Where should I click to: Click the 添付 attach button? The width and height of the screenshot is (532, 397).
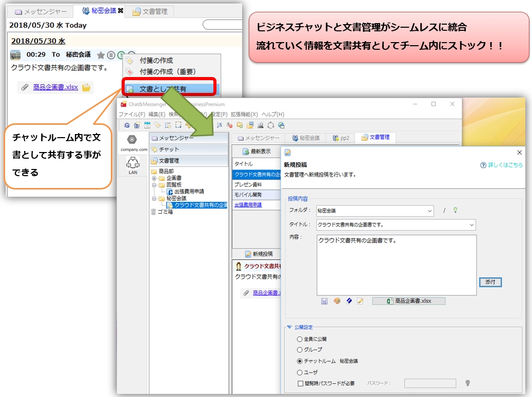(x=490, y=282)
